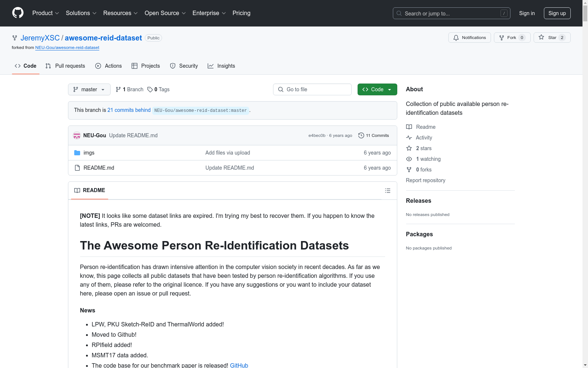This screenshot has height=368, width=588.
Task: Click the Fork button label
Action: click(512, 38)
